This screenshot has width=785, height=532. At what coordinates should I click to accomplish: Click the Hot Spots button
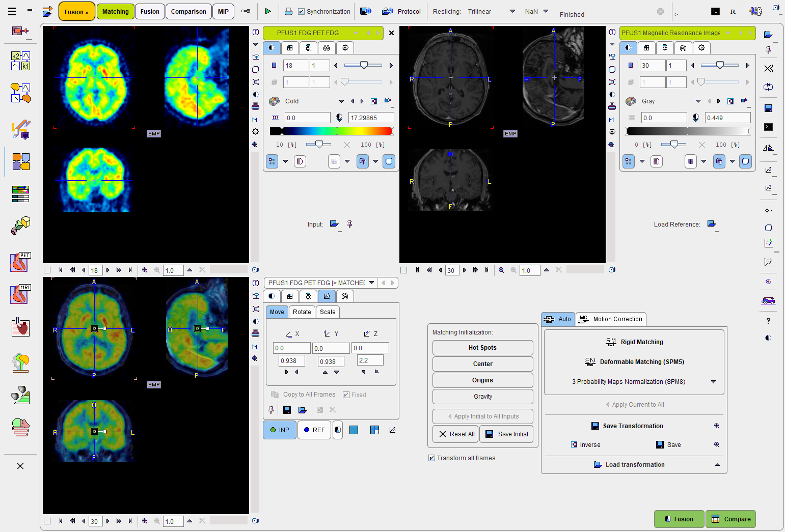coord(482,348)
